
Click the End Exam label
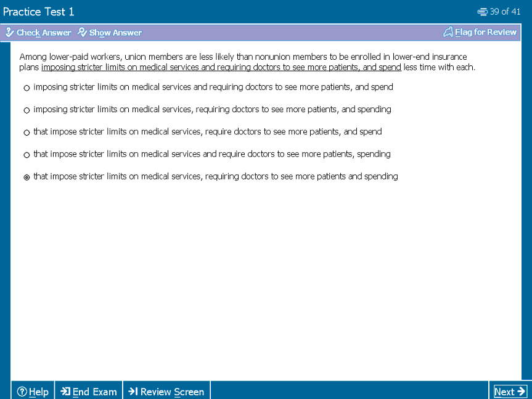(x=95, y=392)
